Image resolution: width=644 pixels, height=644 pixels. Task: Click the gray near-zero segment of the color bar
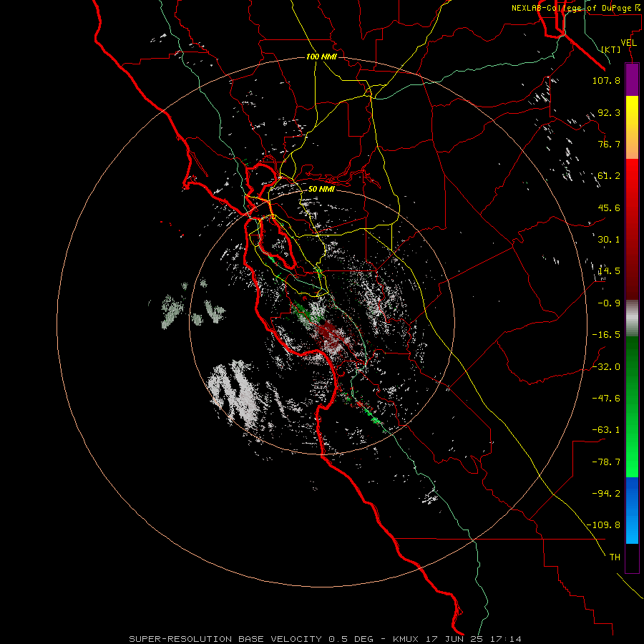pyautogui.click(x=632, y=318)
